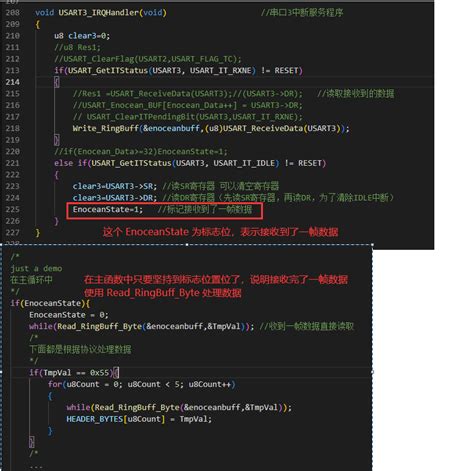Click right-edge selection handle of dashed box
The height and width of the screenshot is (471, 474).
coord(372,372)
